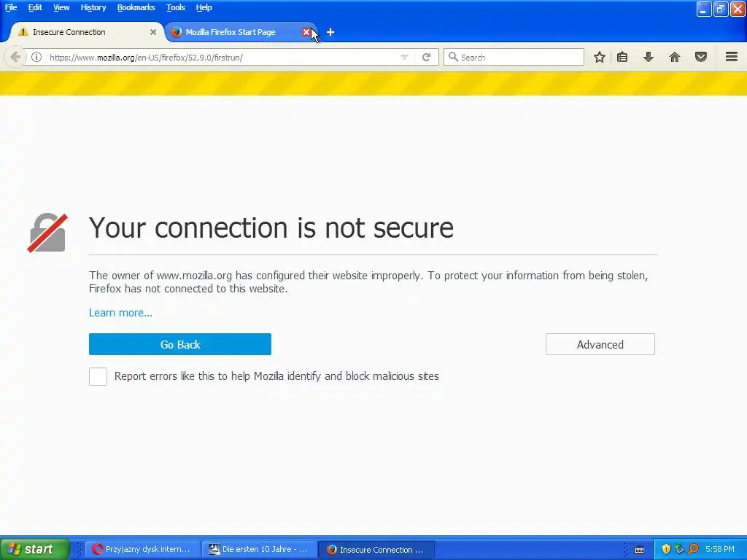This screenshot has height=560, width=747.
Task: Click the search magnifier icon in the search box
Action: 453,57
